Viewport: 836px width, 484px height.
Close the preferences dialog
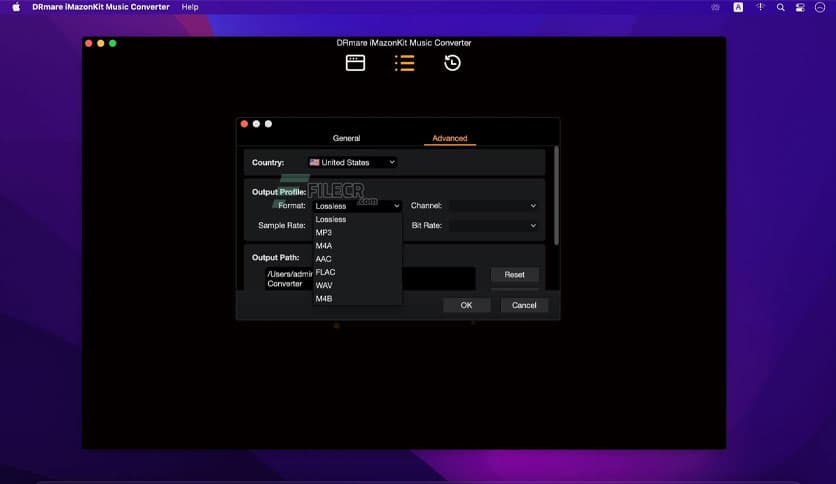click(x=244, y=124)
